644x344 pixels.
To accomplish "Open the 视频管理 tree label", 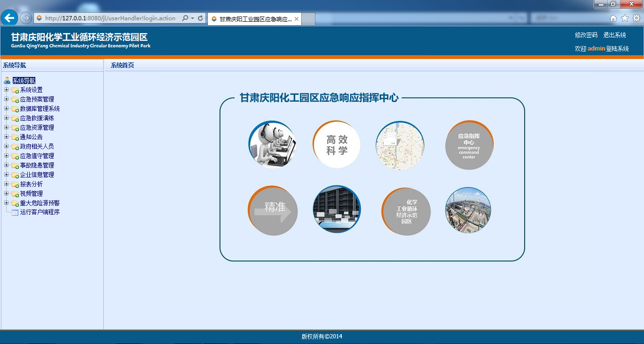I will 31,193.
